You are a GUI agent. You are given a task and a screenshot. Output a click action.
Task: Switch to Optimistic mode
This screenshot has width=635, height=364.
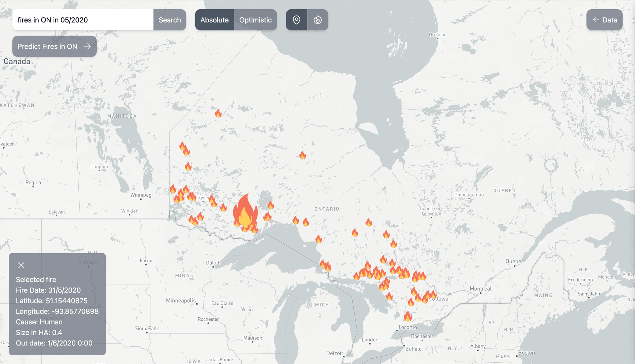click(x=255, y=20)
